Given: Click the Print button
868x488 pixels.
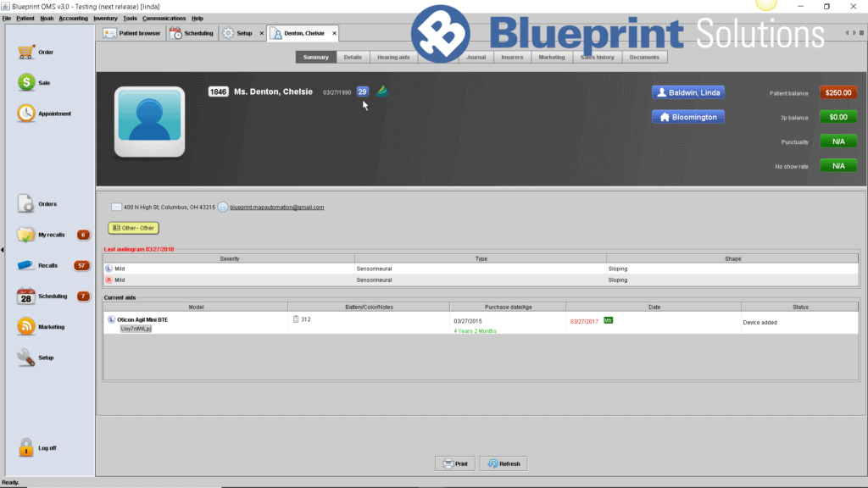Looking at the screenshot, I should (455, 463).
